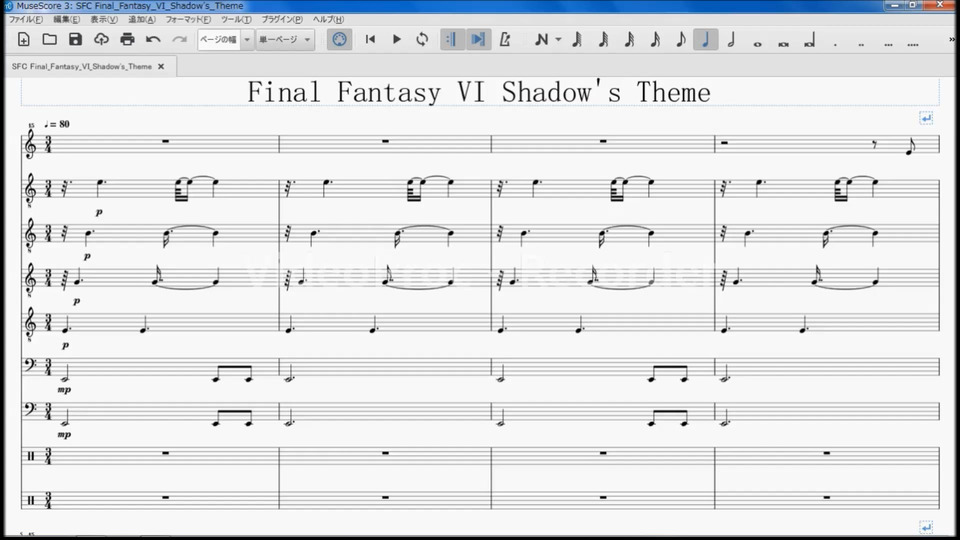The image size is (960, 540).
Task: Select eighth note duration
Action: (x=680, y=40)
